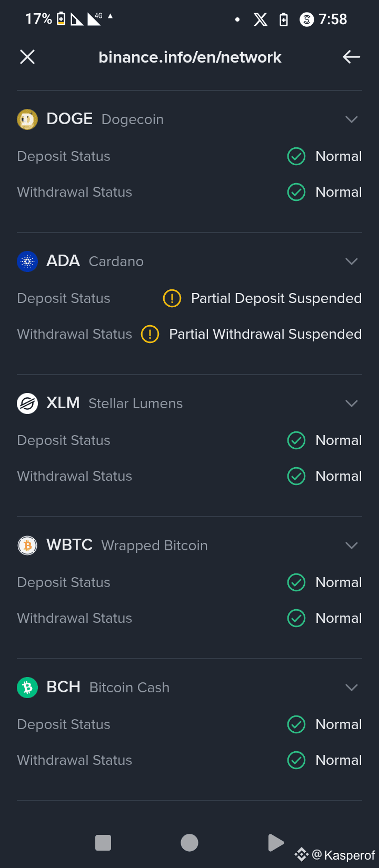
Task: Tap ADA deposit warning icon
Action: click(x=172, y=298)
